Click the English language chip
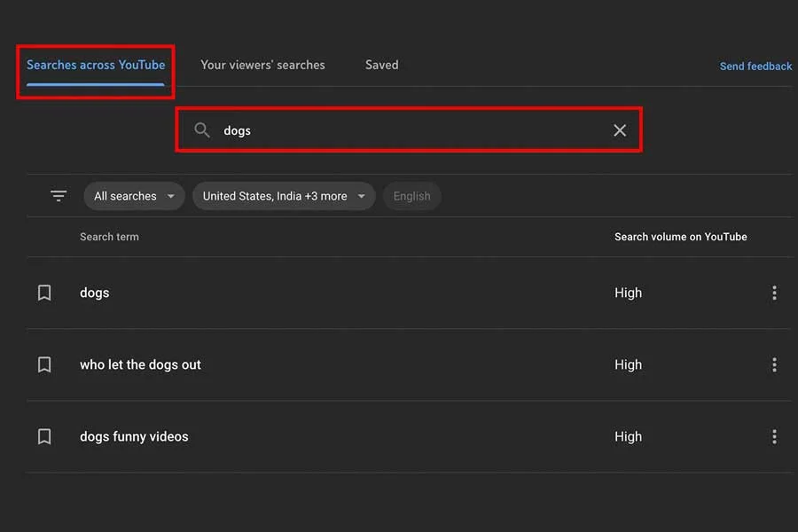 [x=411, y=196]
